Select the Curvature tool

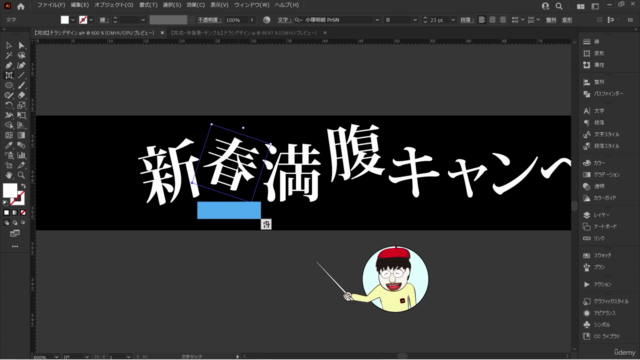tap(21, 65)
